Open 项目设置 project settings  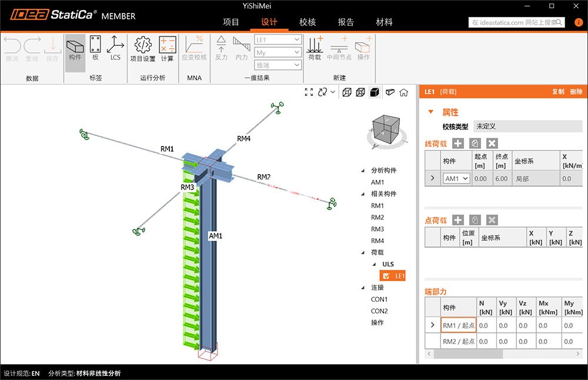[143, 49]
